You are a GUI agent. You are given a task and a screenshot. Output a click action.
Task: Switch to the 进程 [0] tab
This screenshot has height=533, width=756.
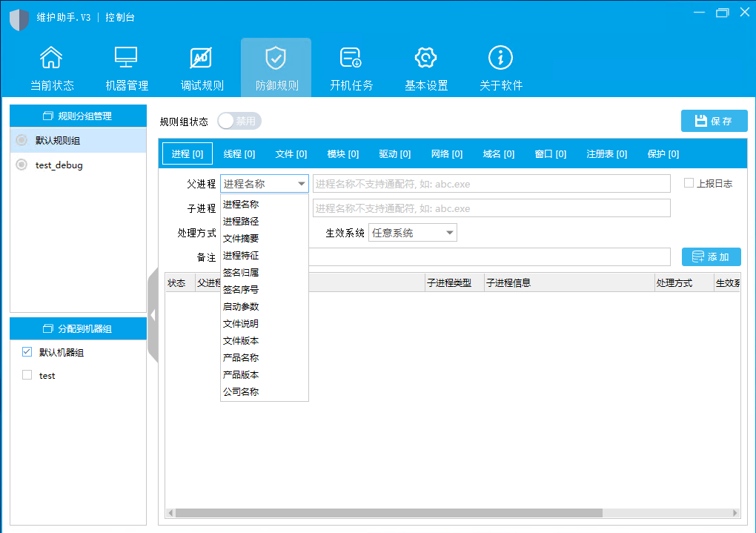[x=187, y=154]
